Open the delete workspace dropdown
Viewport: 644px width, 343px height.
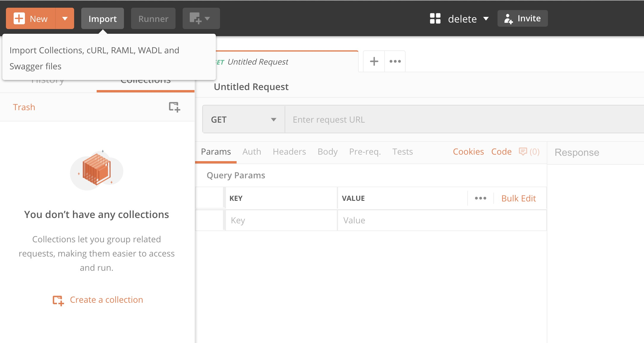click(x=468, y=19)
